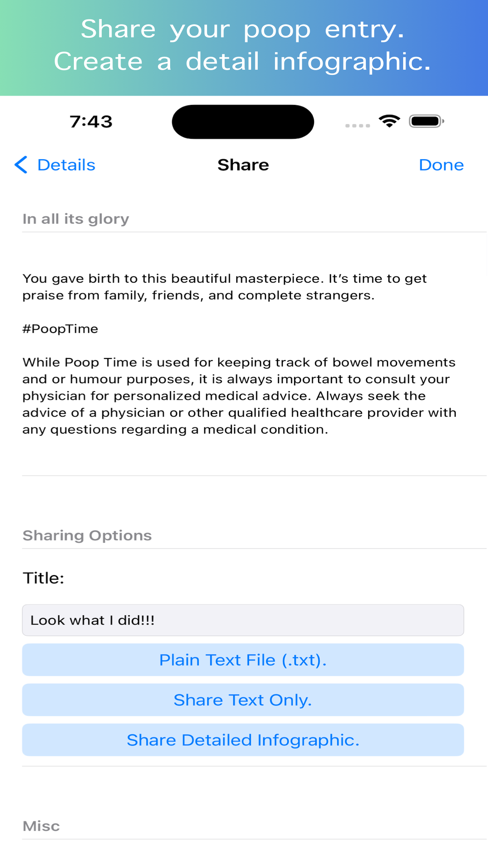
Task: Tap Share Detailed Infographic button
Action: (243, 740)
